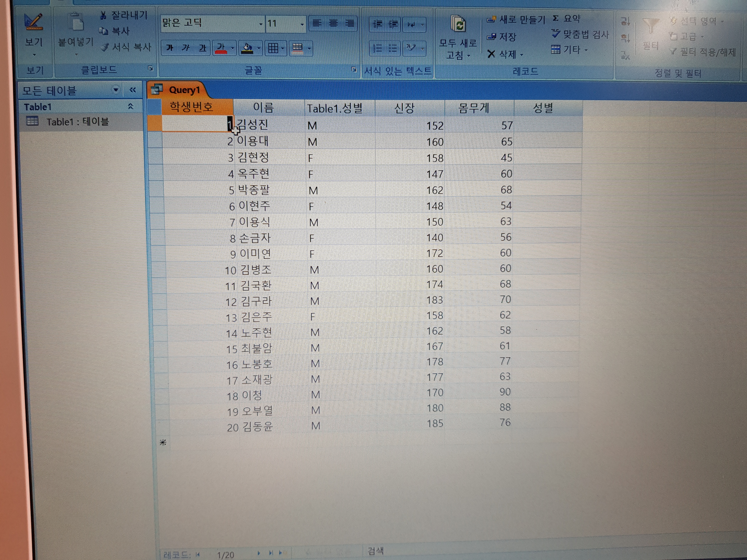Apply red font color

(221, 48)
